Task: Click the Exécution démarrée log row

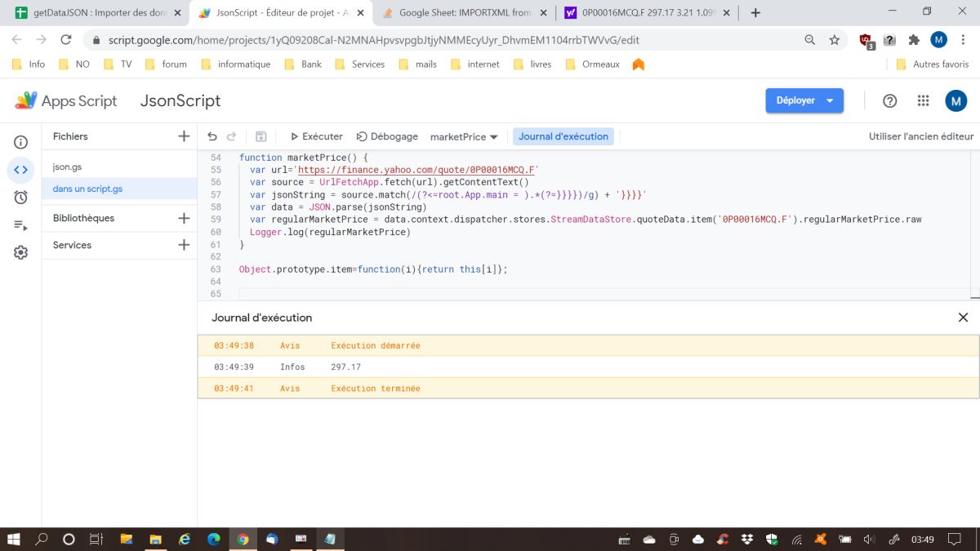Action: pos(588,345)
